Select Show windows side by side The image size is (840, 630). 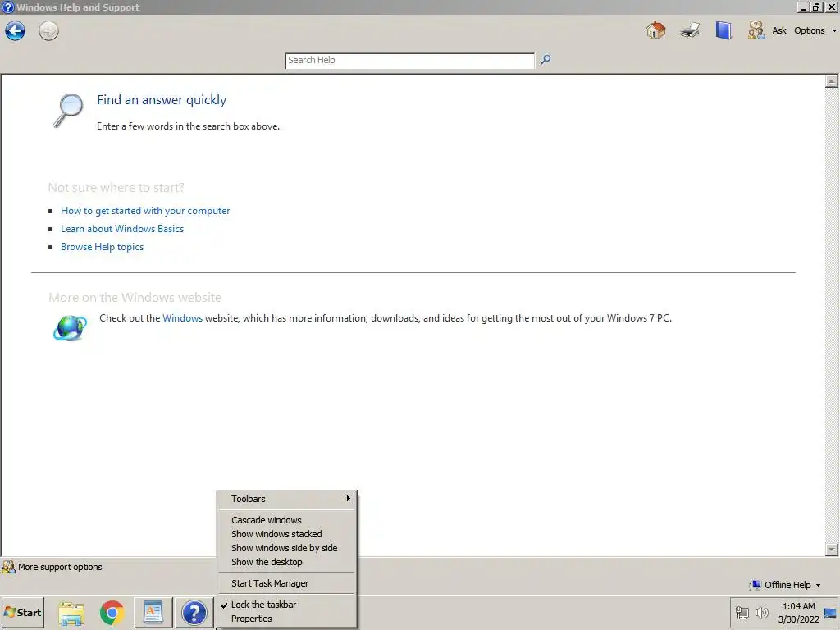[x=287, y=548]
